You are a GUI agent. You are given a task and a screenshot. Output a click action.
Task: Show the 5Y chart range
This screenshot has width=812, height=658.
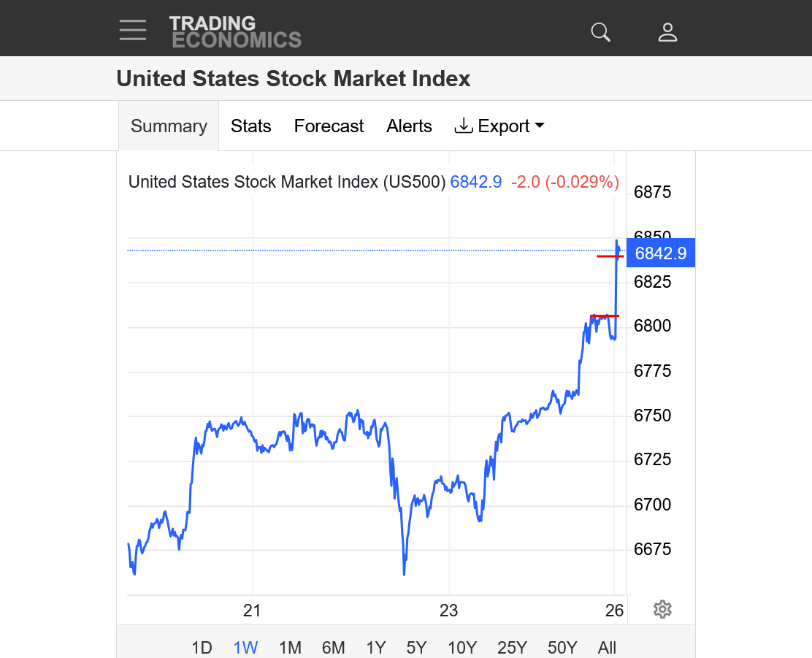point(416,647)
